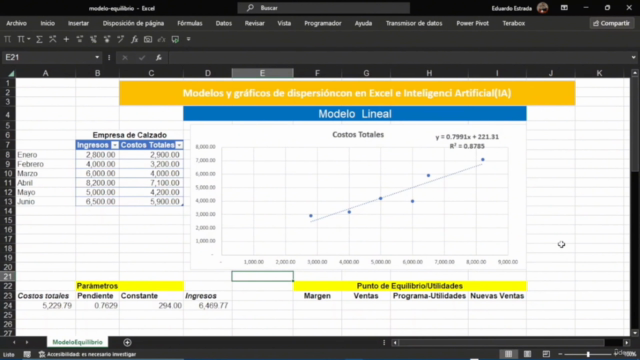The height and width of the screenshot is (360, 640).
Task: Click the Accesibilidad status bar message
Action: tap(88, 354)
